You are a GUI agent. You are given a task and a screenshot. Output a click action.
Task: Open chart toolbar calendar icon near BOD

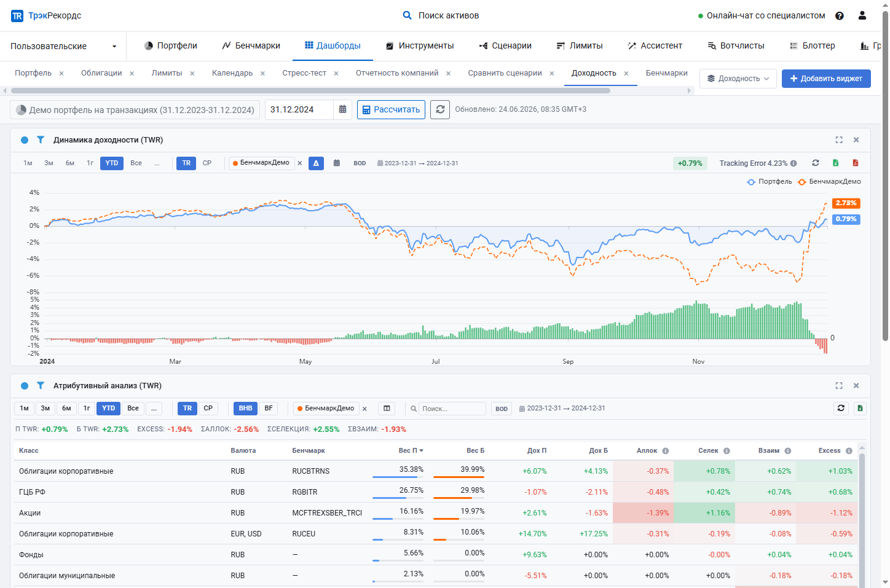(x=337, y=163)
